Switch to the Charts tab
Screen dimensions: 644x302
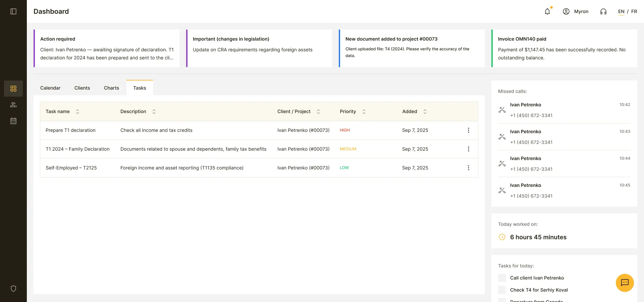(x=111, y=88)
